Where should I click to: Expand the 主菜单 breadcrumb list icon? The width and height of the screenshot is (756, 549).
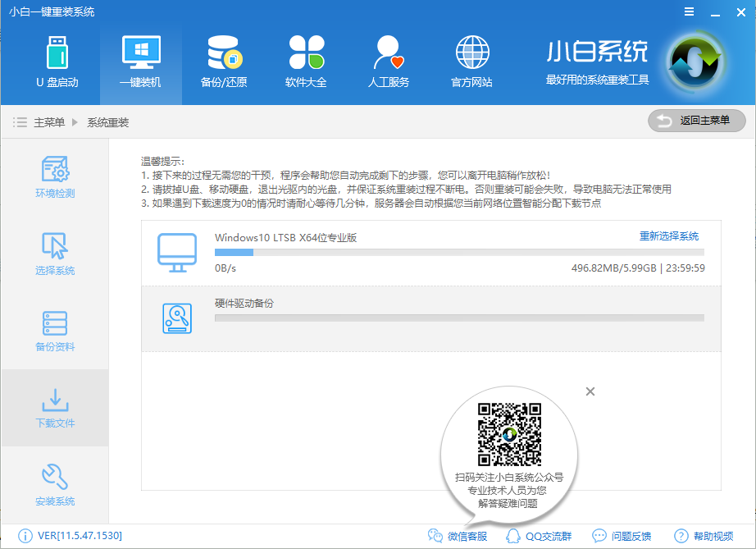tap(20, 121)
